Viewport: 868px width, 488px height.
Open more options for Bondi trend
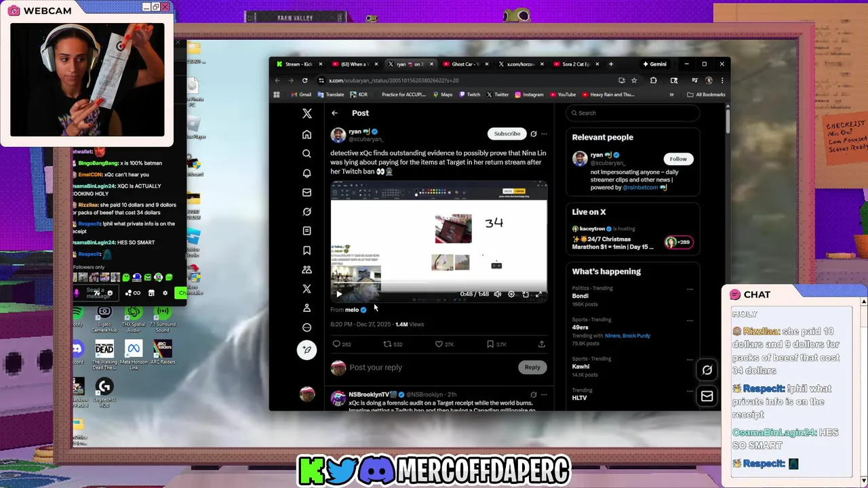point(690,289)
